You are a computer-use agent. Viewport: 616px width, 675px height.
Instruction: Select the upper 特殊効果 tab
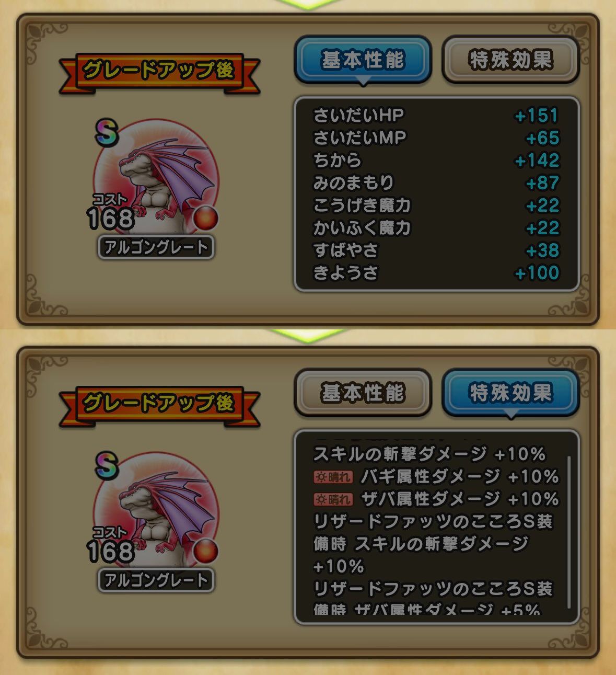tap(510, 60)
